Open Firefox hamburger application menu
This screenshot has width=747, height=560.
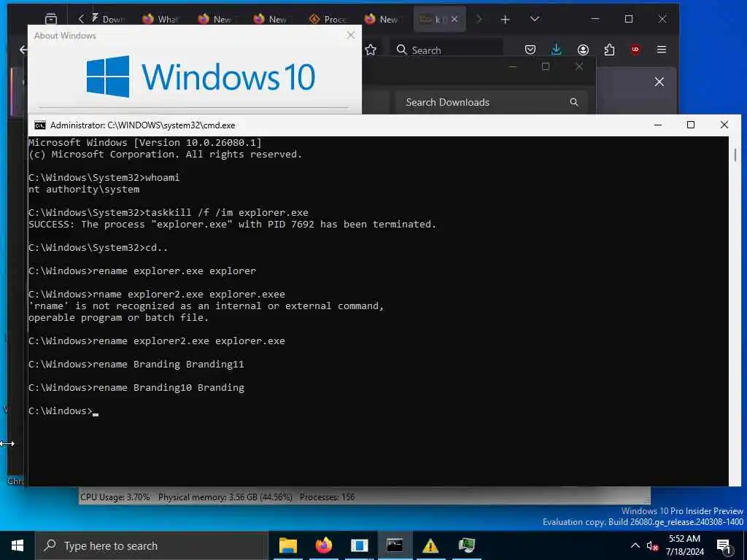point(662,50)
